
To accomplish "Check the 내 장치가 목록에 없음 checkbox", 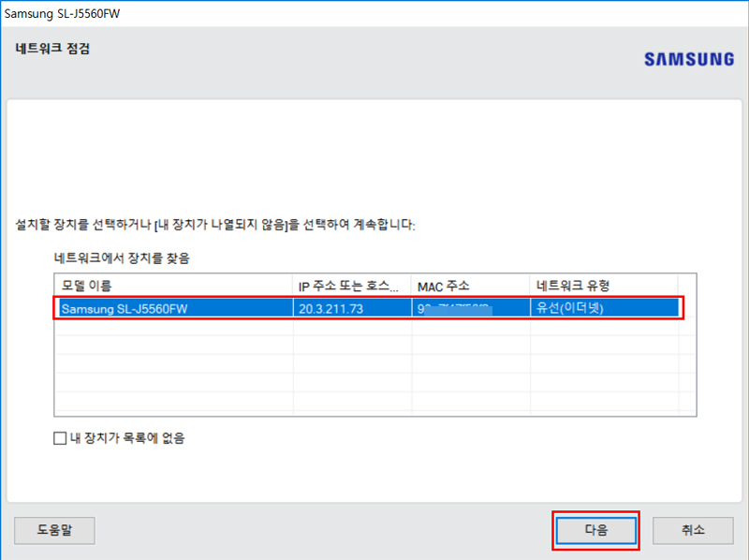I will [x=60, y=438].
